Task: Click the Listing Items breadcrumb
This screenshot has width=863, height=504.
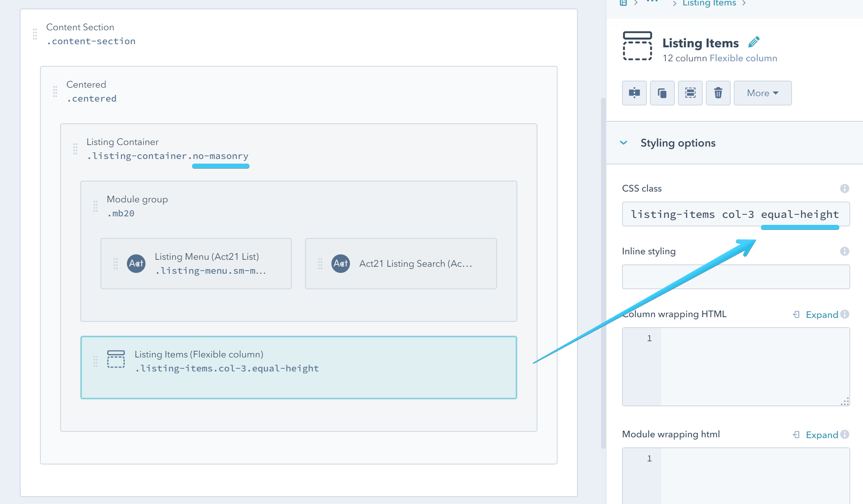Action: click(709, 3)
